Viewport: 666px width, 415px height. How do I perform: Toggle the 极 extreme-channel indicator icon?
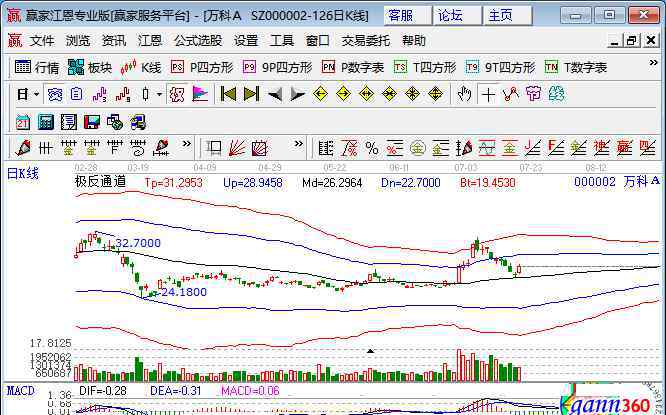[x=177, y=94]
